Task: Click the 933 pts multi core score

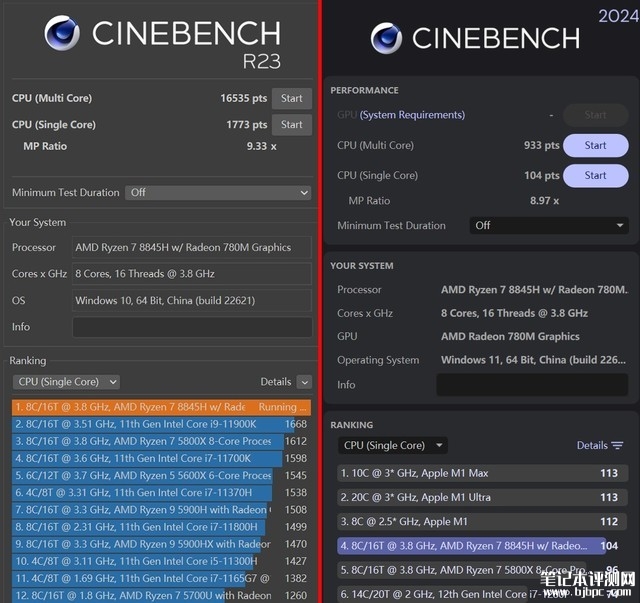Action: coord(542,145)
